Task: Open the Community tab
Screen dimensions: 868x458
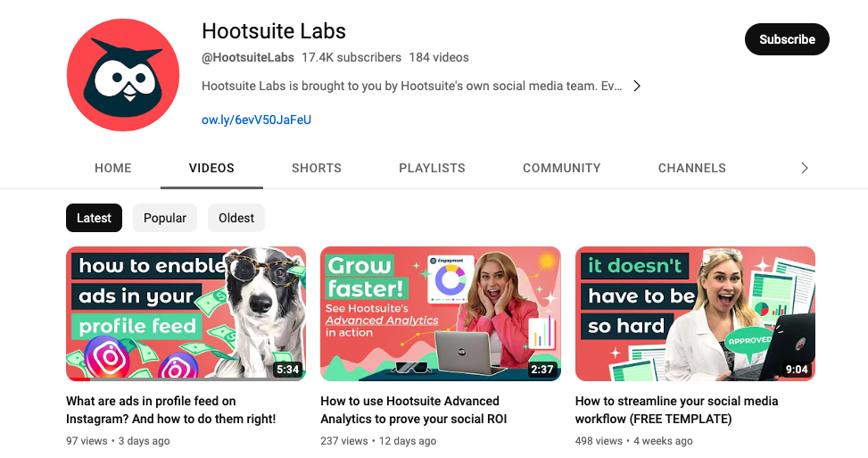Action: [x=561, y=168]
